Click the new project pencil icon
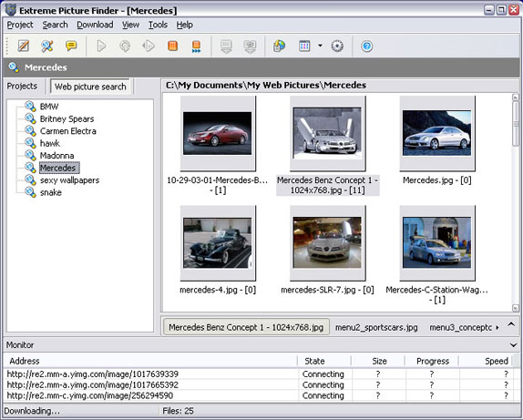Screen dimensions: 523x420 [24, 46]
